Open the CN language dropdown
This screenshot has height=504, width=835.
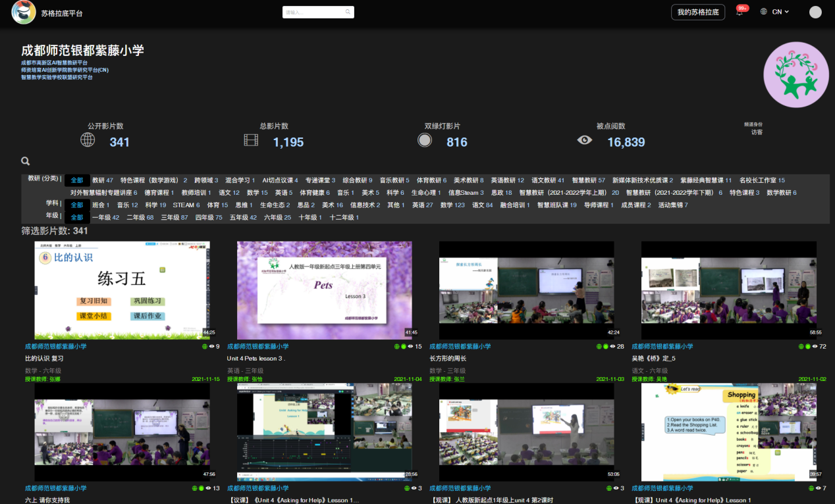pos(775,12)
